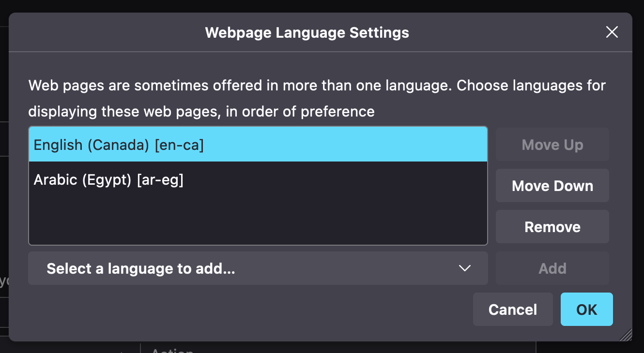
Task: Close the Webpage Language Settings dialog
Action: pyautogui.click(x=612, y=32)
